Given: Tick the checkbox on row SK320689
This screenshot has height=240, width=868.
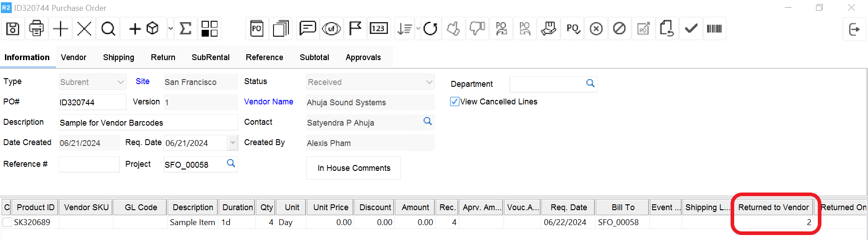Looking at the screenshot, I should click(7, 222).
